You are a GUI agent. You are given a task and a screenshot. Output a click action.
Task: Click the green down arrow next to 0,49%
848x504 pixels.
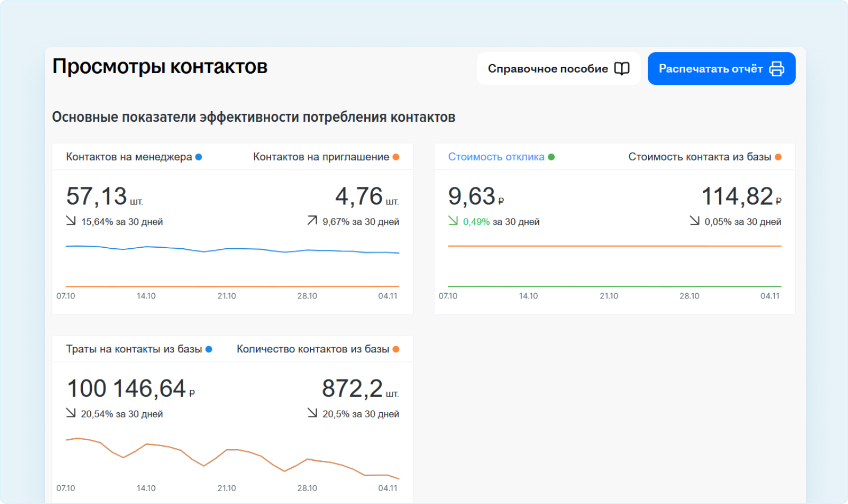click(453, 220)
